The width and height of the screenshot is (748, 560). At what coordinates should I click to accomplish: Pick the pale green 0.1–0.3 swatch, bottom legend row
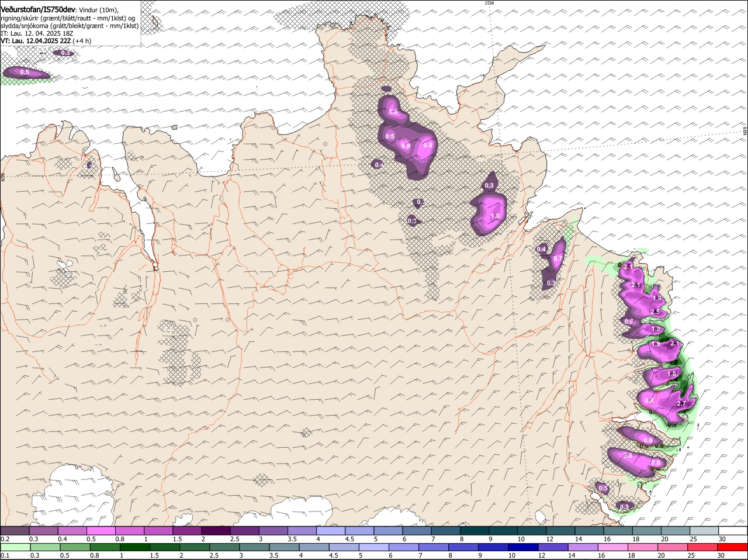coord(15,548)
